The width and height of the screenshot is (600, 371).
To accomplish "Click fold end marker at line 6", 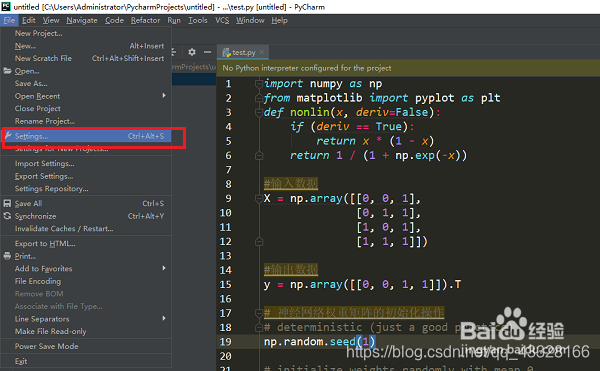I will pos(259,156).
